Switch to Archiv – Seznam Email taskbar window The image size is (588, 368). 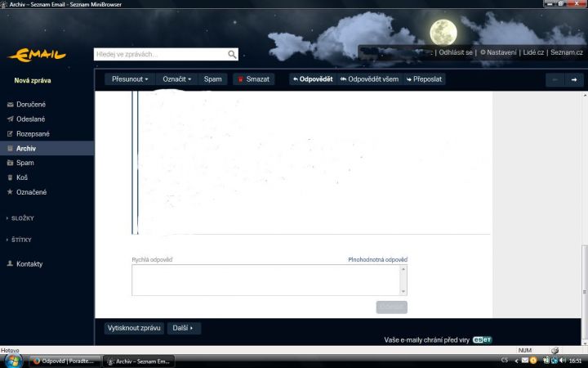point(139,361)
